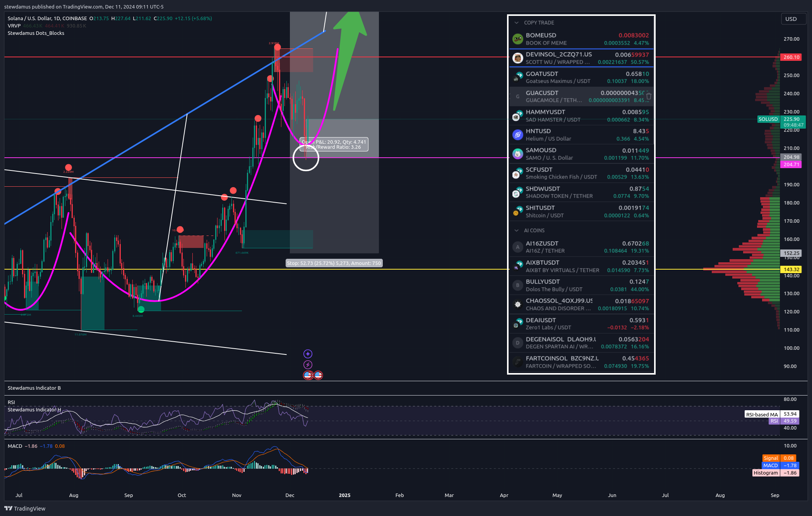This screenshot has width=812, height=516.
Task: Delete GUACUSDT using its trash icon
Action: click(x=649, y=96)
